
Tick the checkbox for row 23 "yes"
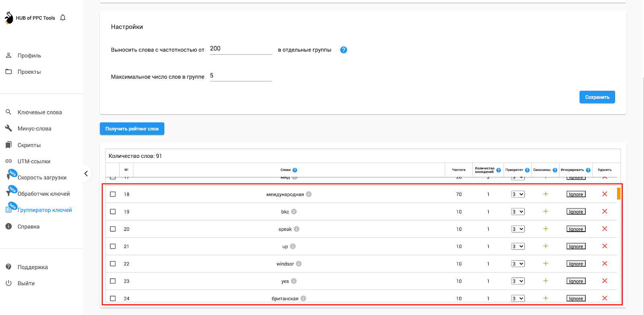[113, 281]
